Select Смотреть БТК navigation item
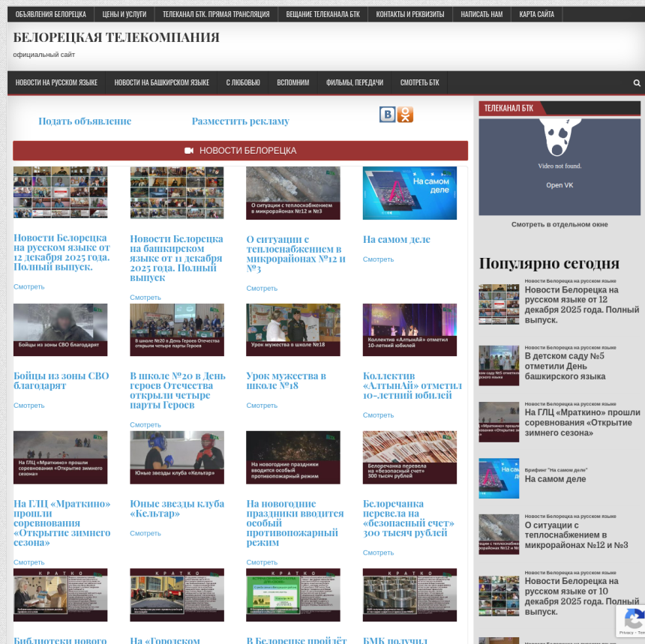This screenshot has height=644, width=645. point(419,82)
